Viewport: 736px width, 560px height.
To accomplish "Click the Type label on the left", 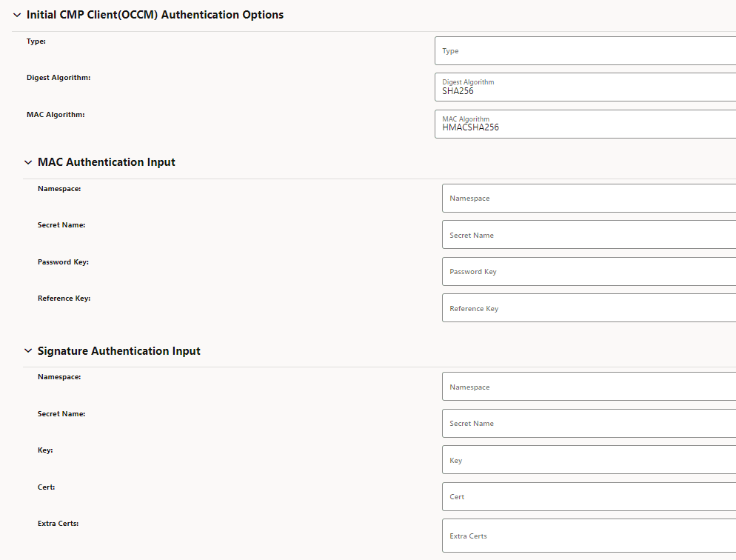I will pyautogui.click(x=36, y=41).
